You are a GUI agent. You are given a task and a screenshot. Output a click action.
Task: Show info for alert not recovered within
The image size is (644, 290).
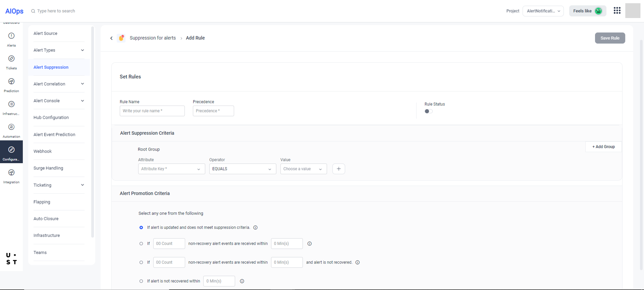pos(242,281)
